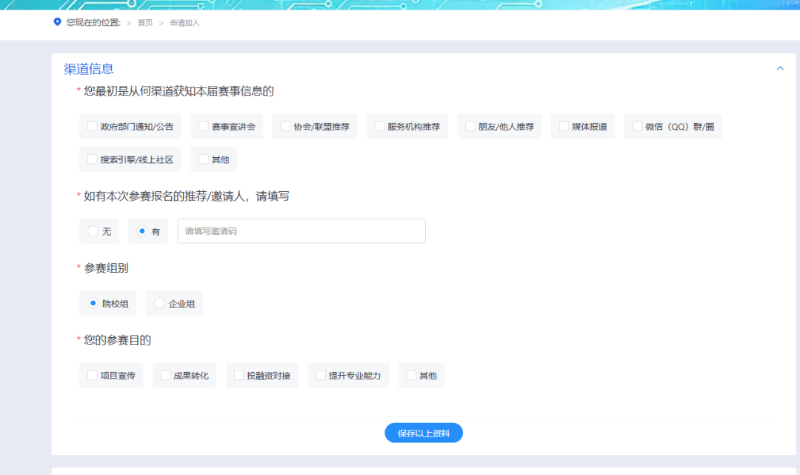Check the 媒体报道 option
This screenshot has width=800, height=475.
coord(564,127)
